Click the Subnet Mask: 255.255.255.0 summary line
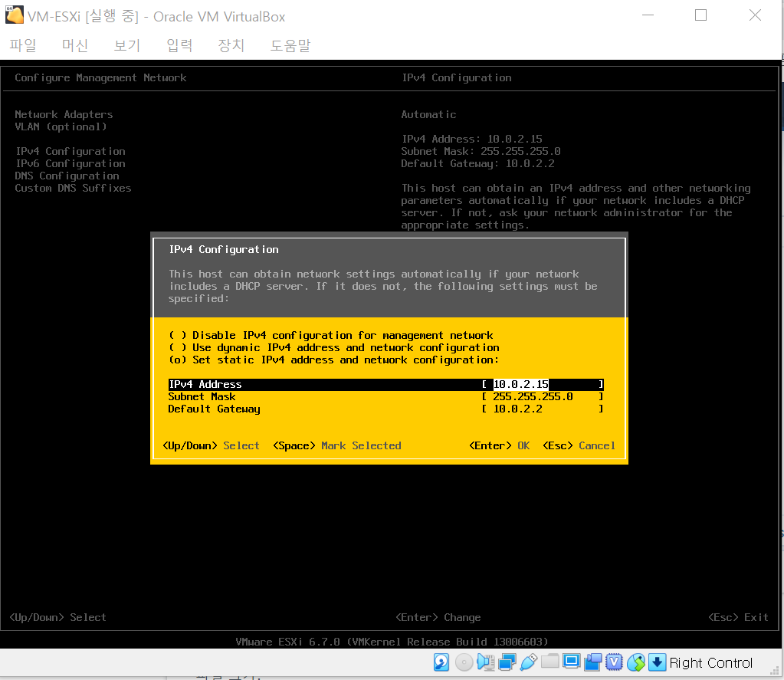Screen dimensions: 784x680 point(481,152)
